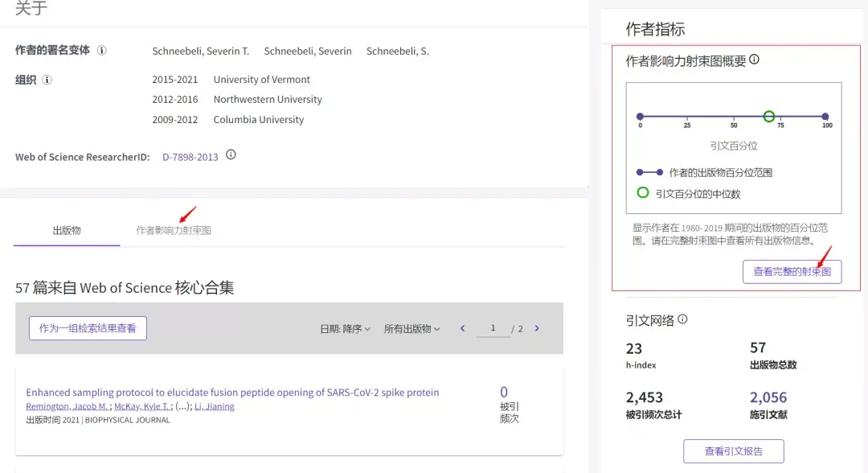Go to next page with the right arrow
This screenshot has width=868, height=473.
[x=536, y=328]
